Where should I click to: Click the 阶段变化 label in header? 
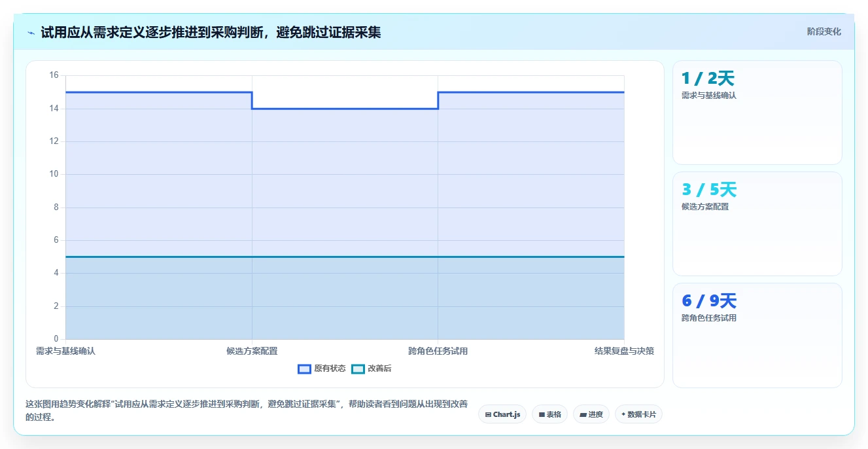click(824, 31)
